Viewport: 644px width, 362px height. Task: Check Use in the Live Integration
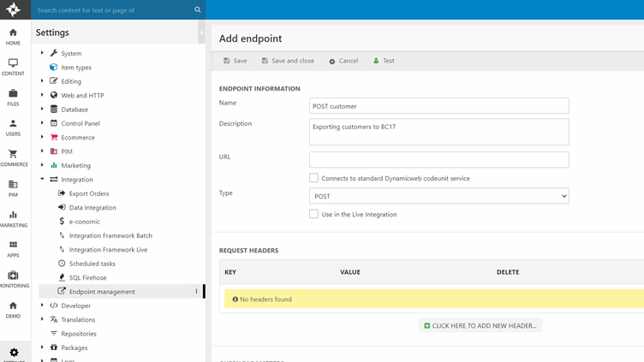click(x=314, y=214)
